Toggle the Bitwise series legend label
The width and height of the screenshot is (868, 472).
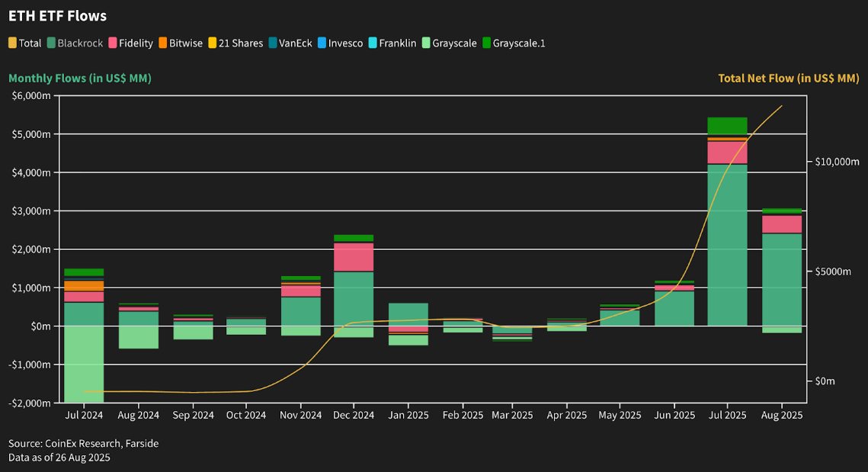[x=186, y=43]
